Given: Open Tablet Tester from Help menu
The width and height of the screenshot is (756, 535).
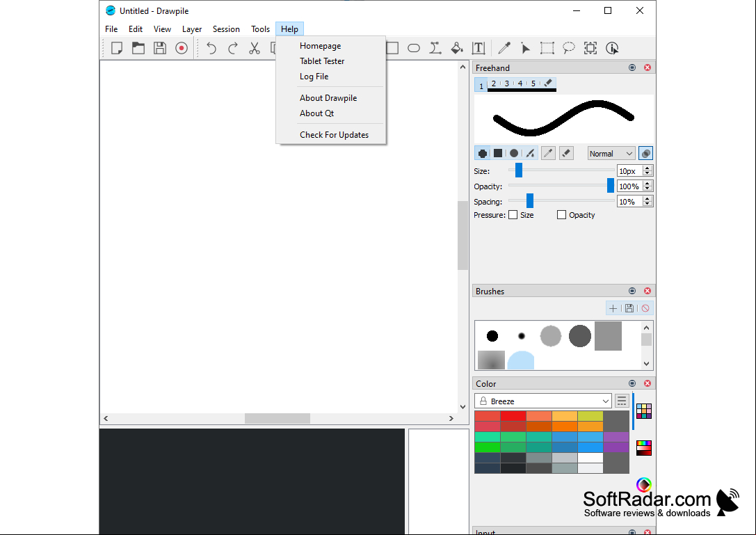Looking at the screenshot, I should [x=331, y=61].
